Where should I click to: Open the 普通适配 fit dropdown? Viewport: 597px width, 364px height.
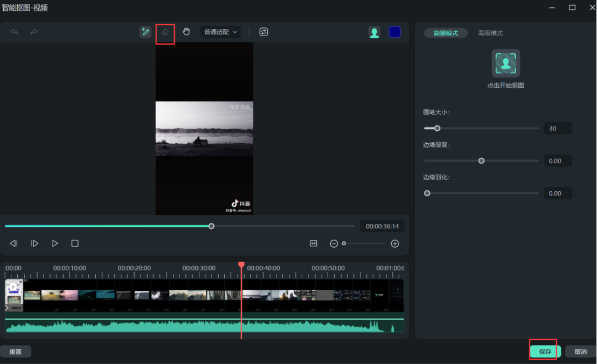point(220,32)
